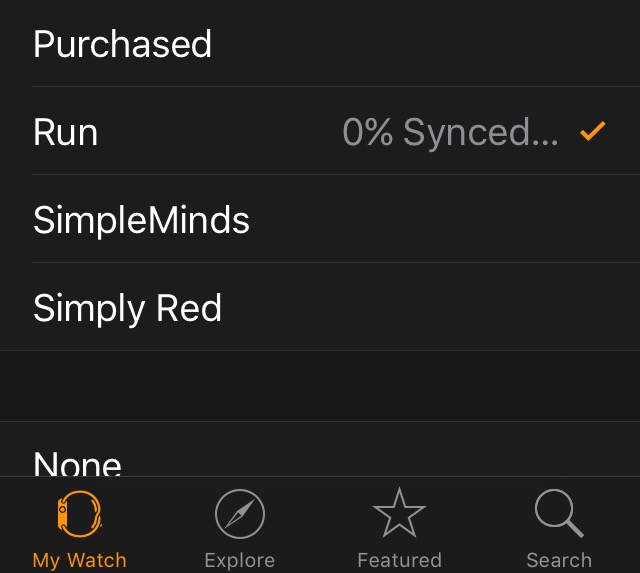
Task: Tap empty space right of SimpleMinds
Action: tap(450, 220)
